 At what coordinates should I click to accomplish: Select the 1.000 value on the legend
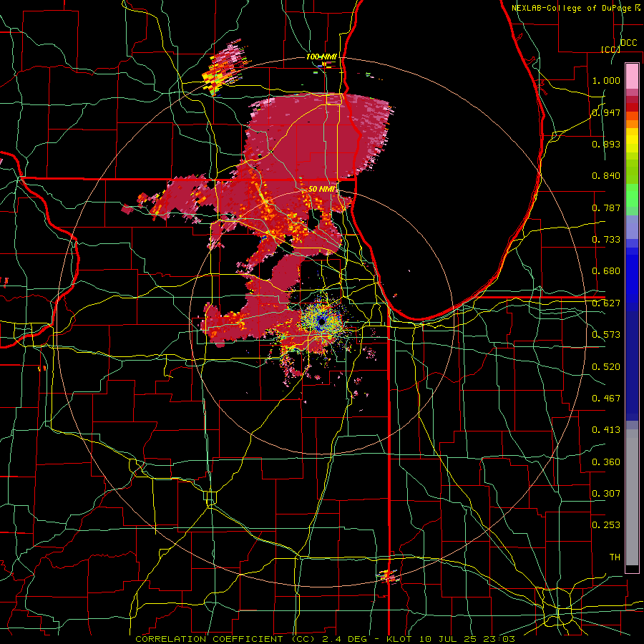coord(606,80)
